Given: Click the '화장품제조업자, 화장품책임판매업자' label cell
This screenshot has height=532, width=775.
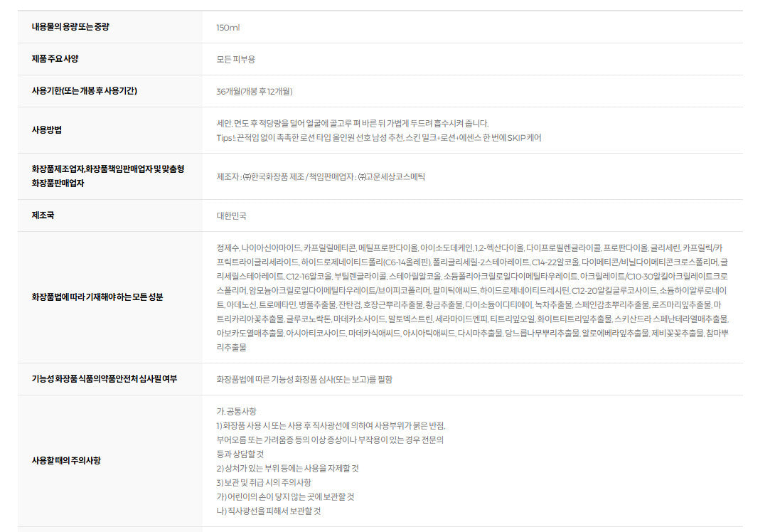Looking at the screenshot, I should coord(107,176).
